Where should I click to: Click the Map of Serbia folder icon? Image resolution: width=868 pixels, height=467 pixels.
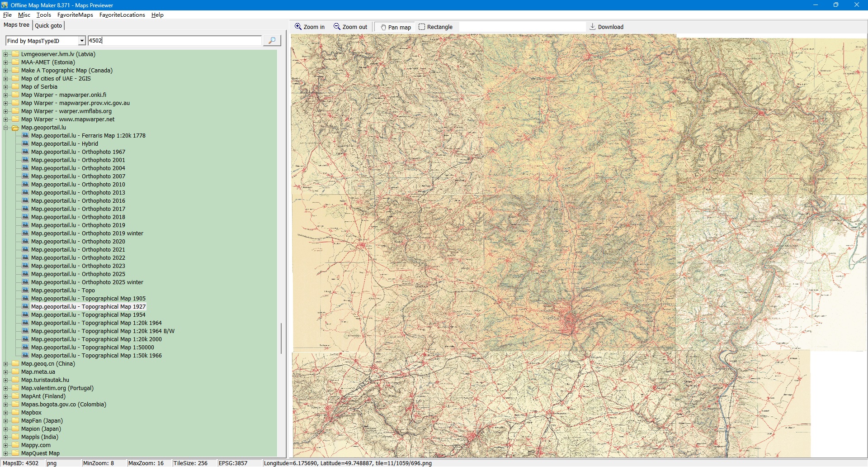pyautogui.click(x=16, y=87)
